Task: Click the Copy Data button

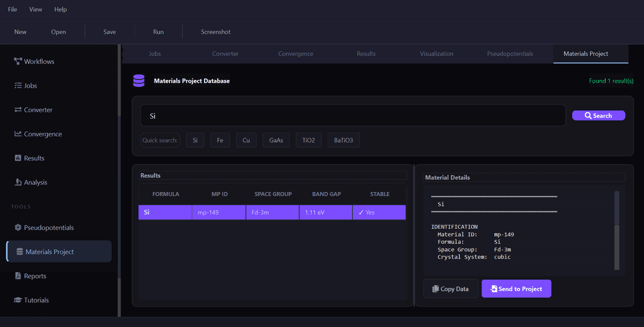Action: pos(450,289)
